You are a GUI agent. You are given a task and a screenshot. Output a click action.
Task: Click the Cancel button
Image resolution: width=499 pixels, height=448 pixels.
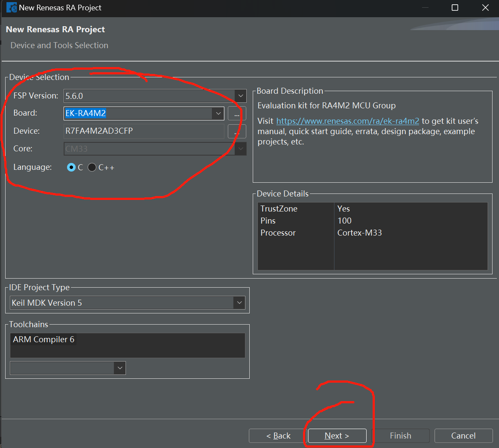tap(463, 436)
